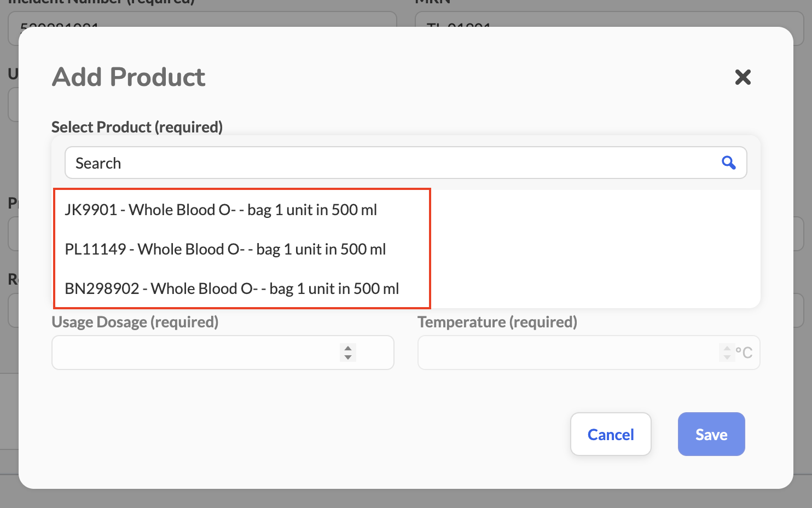Cancel adding the product
The image size is (812, 508).
tap(611, 434)
